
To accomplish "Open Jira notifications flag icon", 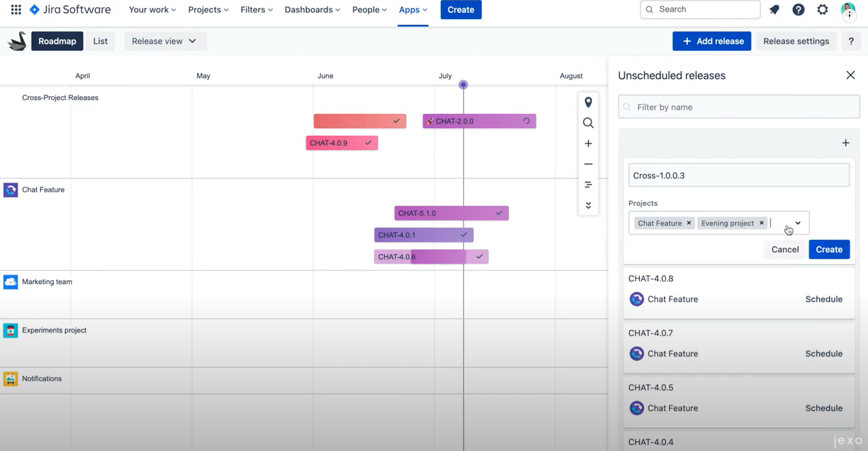I will point(774,10).
